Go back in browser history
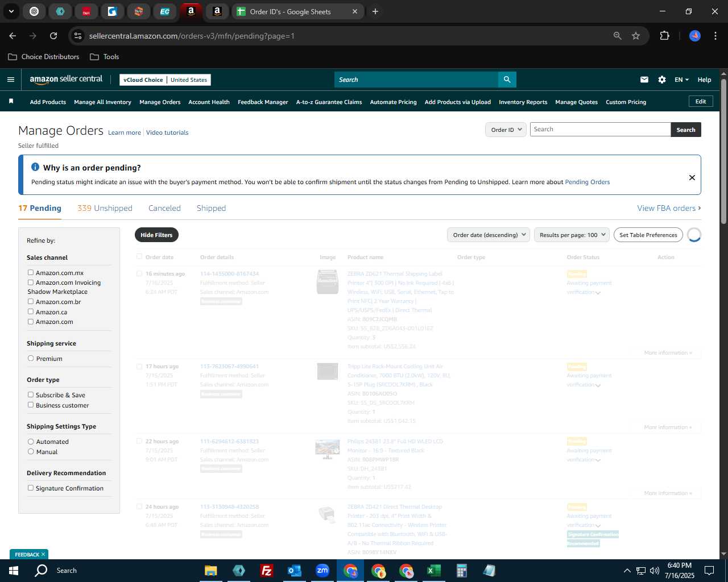This screenshot has height=582, width=728. point(13,36)
